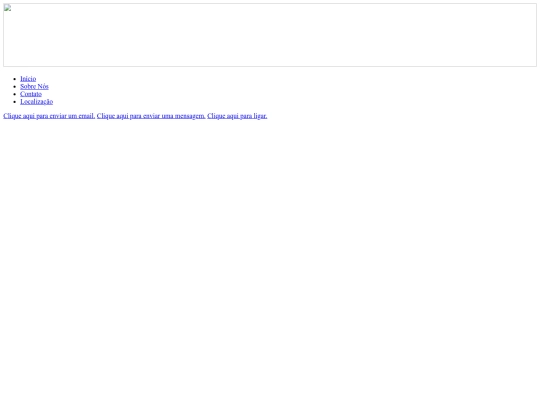The image size is (540, 405).
Task: Visit the Localização link
Action: click(x=37, y=102)
